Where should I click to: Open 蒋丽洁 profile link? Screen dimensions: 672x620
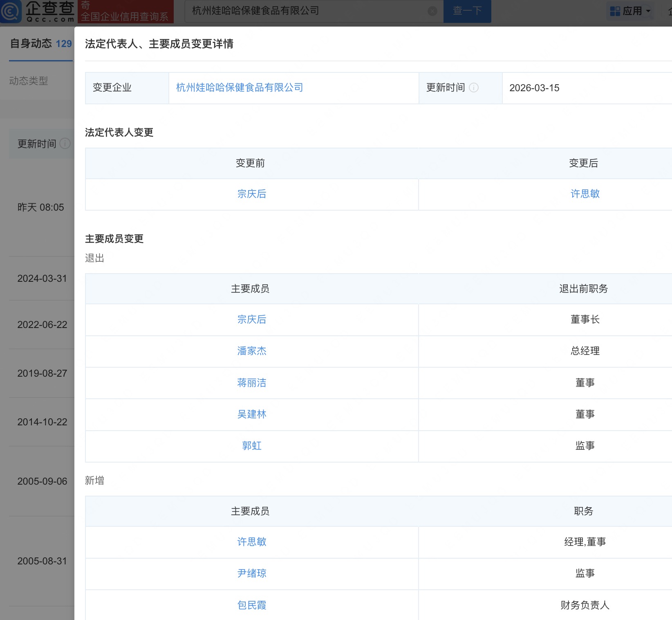(251, 383)
